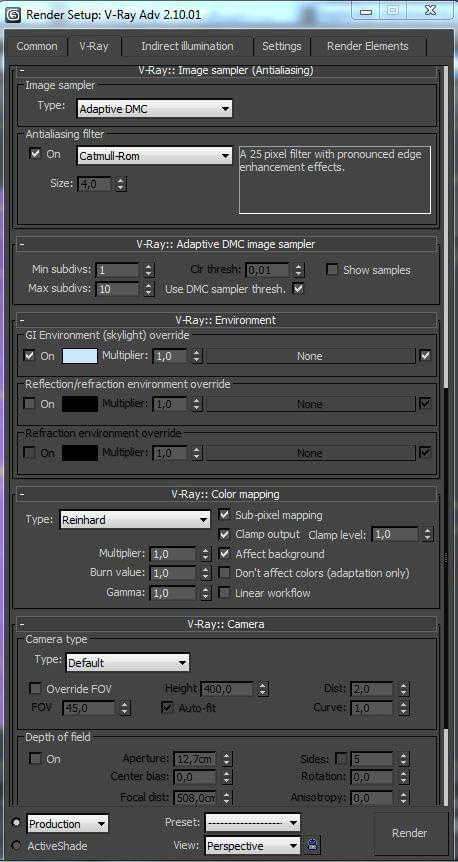Click the GI Environment Multiplier spinner
458x862 pixels.
[x=197, y=356]
